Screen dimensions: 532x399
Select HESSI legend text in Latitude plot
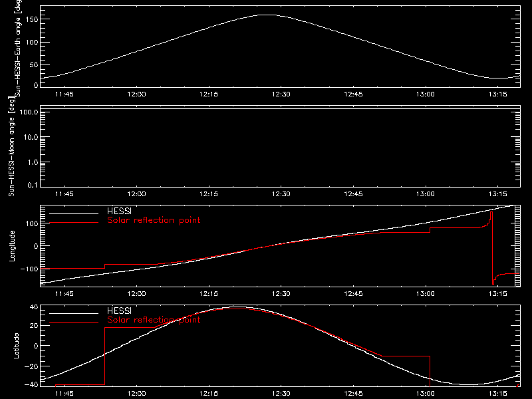click(119, 311)
